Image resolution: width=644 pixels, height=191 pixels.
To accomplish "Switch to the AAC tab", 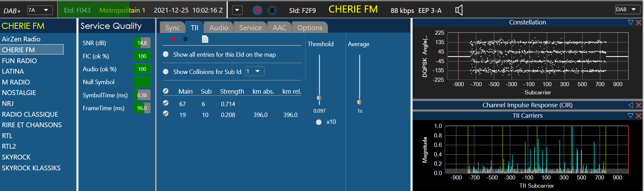I will coord(279,27).
